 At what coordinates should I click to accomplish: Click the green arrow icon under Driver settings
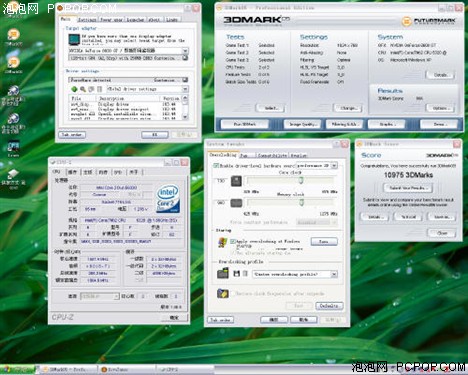click(x=74, y=89)
